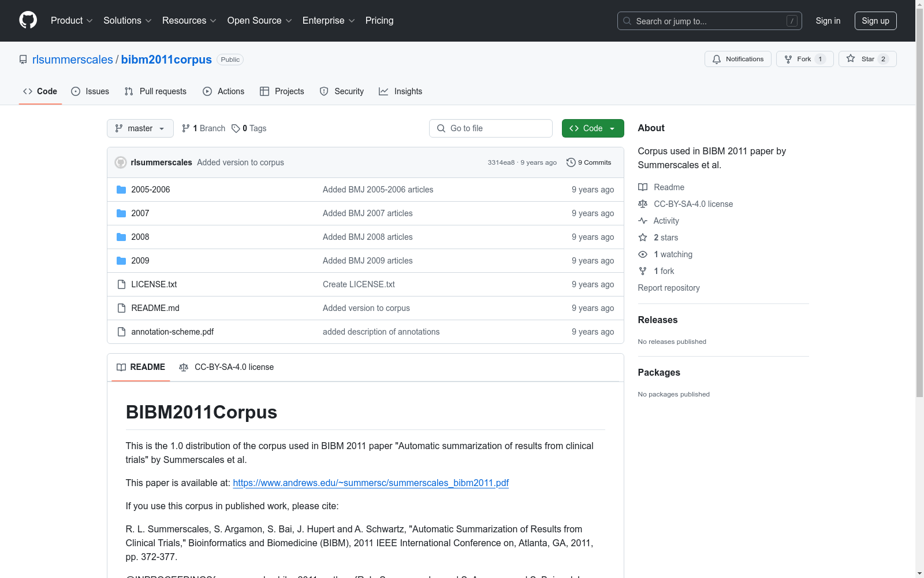The image size is (924, 578).
Task: Open the Projects tab
Action: (282, 91)
